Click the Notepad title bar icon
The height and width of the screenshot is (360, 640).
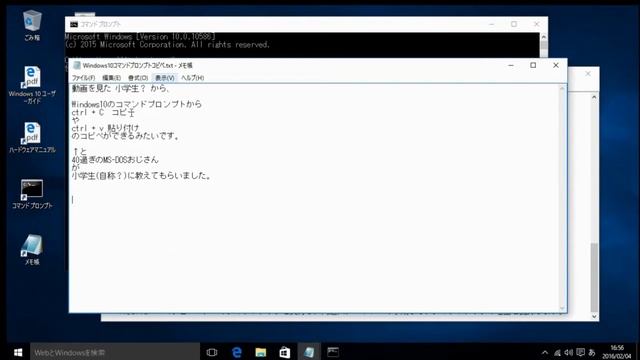(76, 65)
